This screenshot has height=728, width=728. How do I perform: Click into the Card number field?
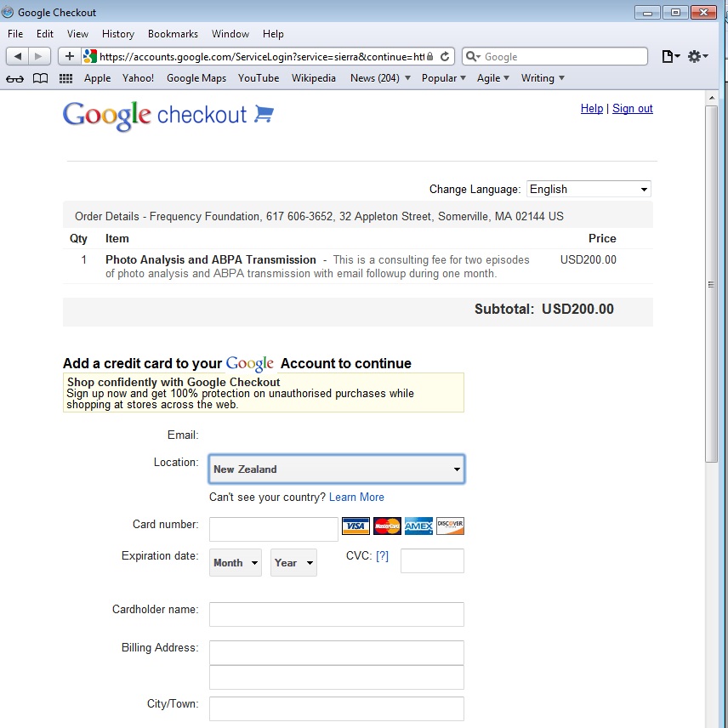(x=274, y=529)
